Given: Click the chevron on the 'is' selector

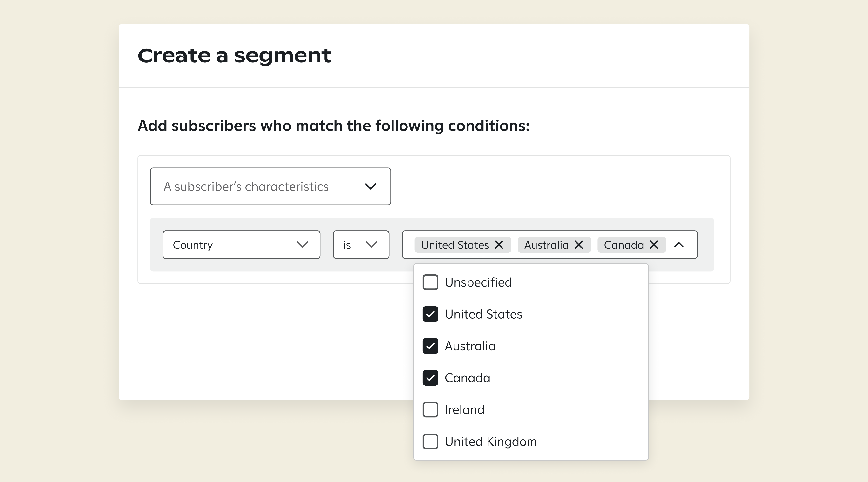Looking at the screenshot, I should [372, 245].
